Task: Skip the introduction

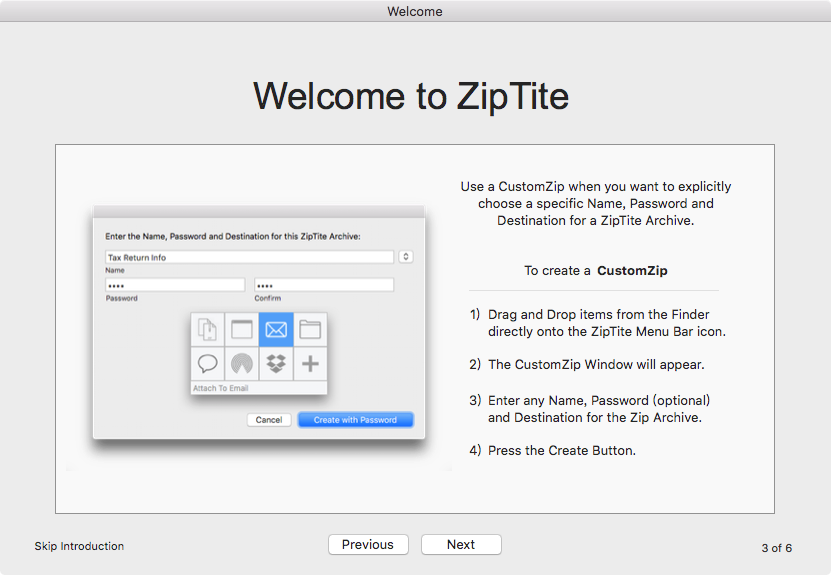Action: [x=79, y=546]
